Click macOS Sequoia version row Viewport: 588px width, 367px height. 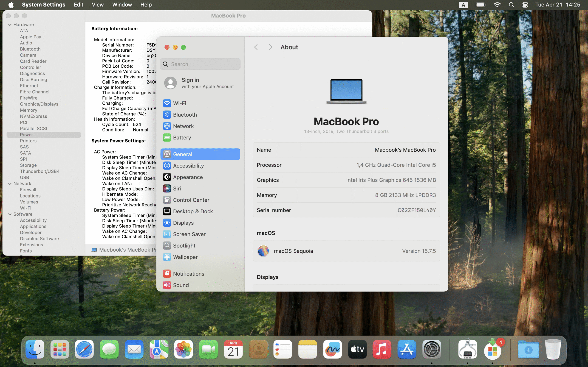[x=346, y=251]
